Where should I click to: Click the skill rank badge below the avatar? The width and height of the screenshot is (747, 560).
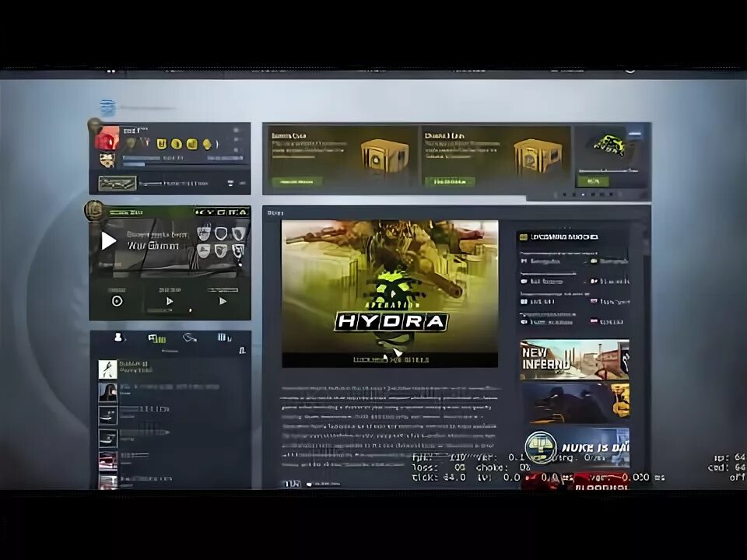tap(107, 159)
